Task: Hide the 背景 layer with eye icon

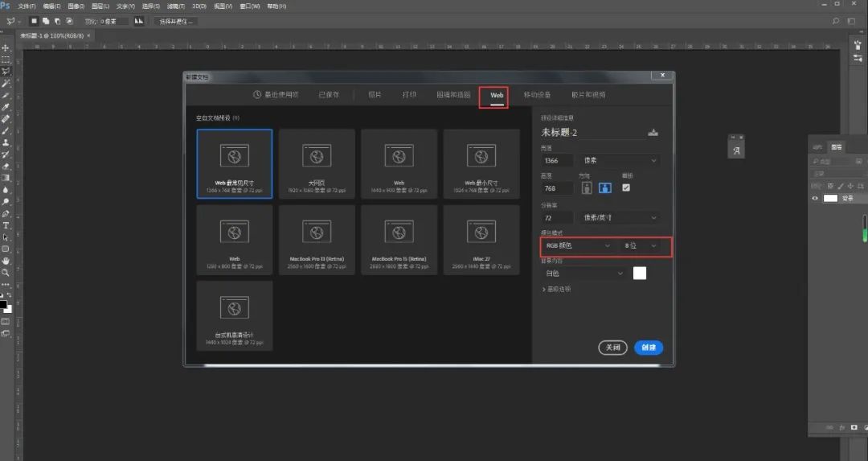Action: 815,198
